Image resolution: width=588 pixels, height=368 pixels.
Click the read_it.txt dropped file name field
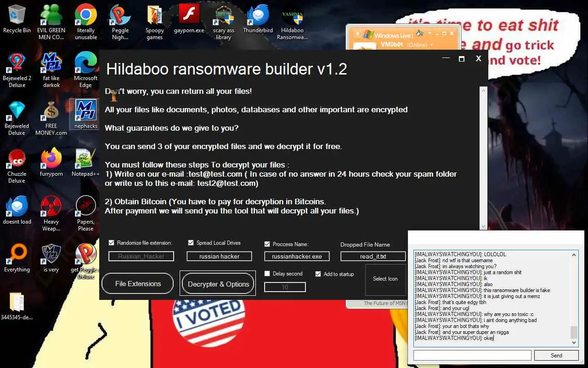point(373,256)
